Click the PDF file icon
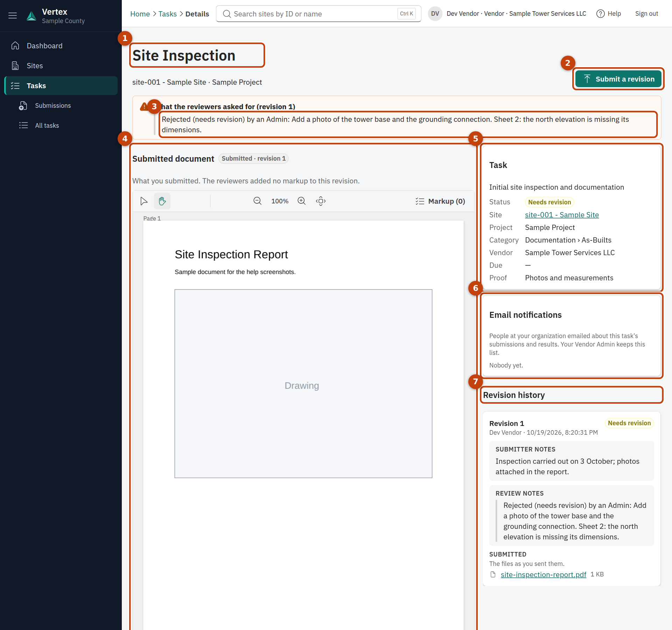 493,575
